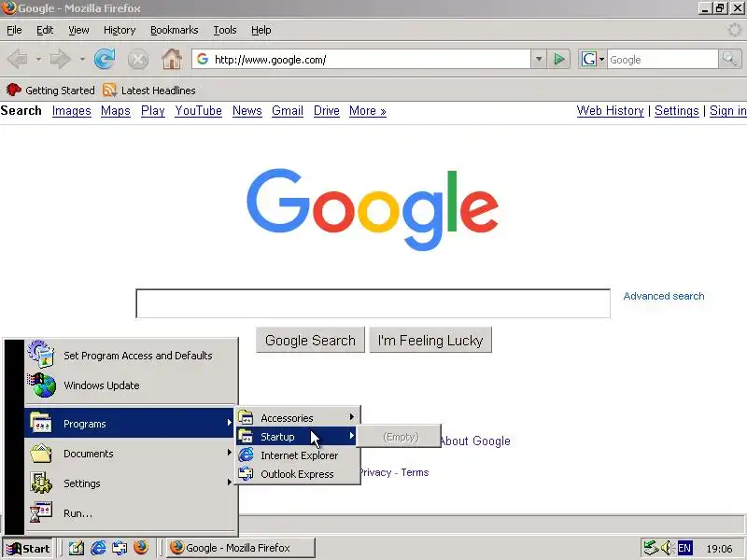Click the Getting Started bookmark icon
747x560 pixels.
pos(14,90)
